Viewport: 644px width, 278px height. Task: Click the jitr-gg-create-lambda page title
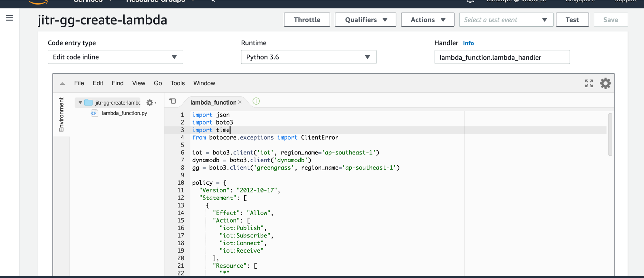click(102, 20)
